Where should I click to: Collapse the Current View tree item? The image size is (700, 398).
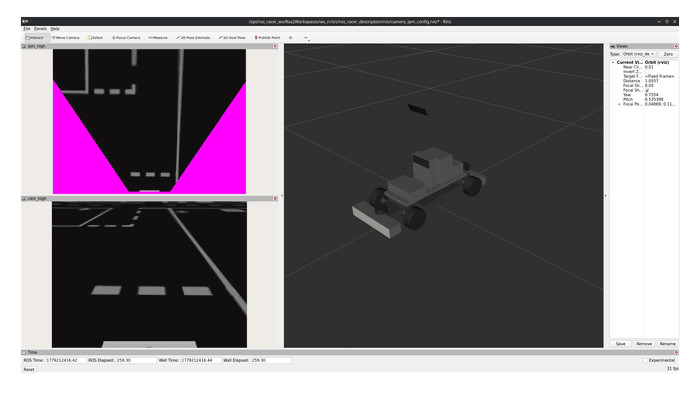[613, 62]
